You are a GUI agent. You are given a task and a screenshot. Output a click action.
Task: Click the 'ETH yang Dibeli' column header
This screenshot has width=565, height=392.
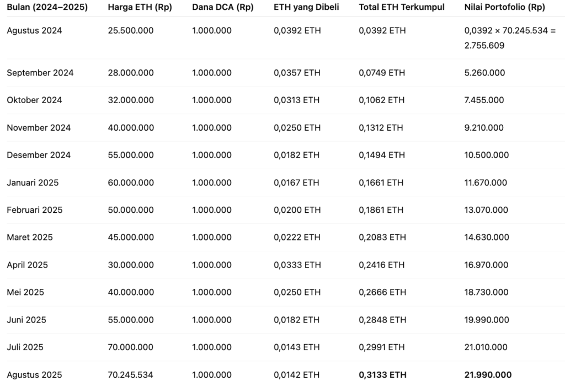(306, 8)
